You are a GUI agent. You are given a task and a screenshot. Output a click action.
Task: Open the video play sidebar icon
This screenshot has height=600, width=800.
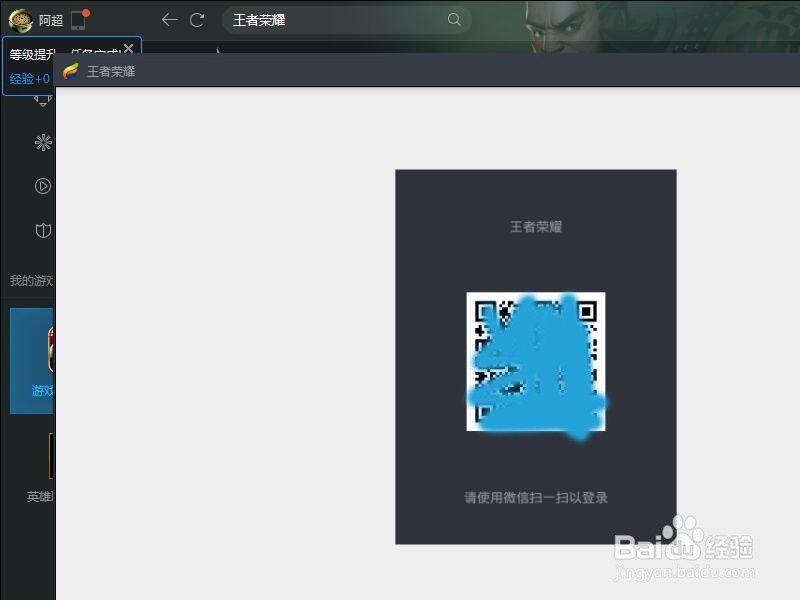[x=43, y=186]
